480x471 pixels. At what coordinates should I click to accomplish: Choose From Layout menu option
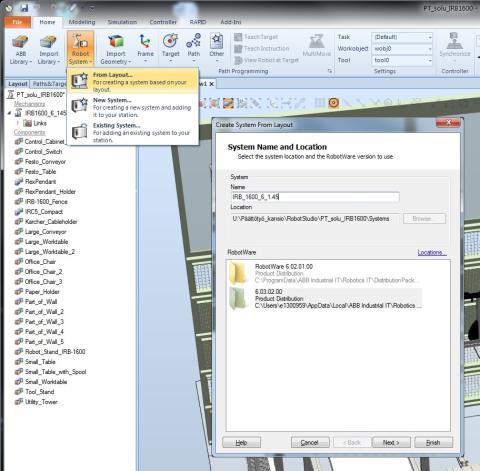click(133, 82)
